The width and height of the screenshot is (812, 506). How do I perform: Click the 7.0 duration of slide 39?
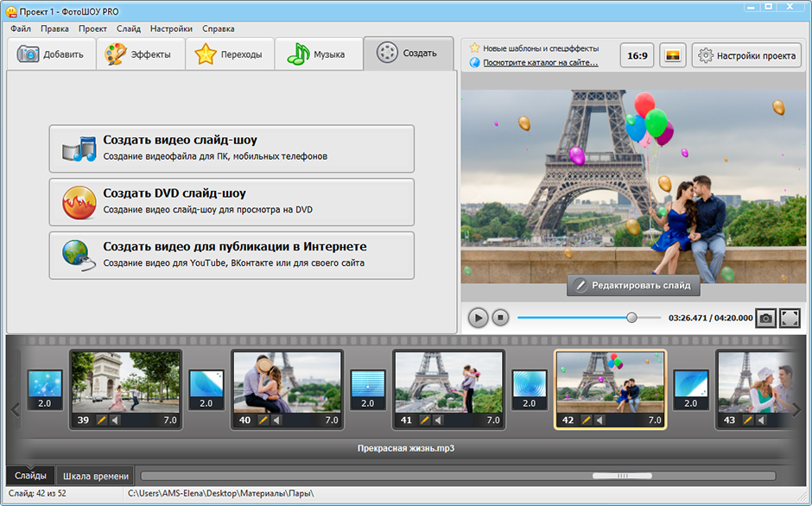[170, 420]
